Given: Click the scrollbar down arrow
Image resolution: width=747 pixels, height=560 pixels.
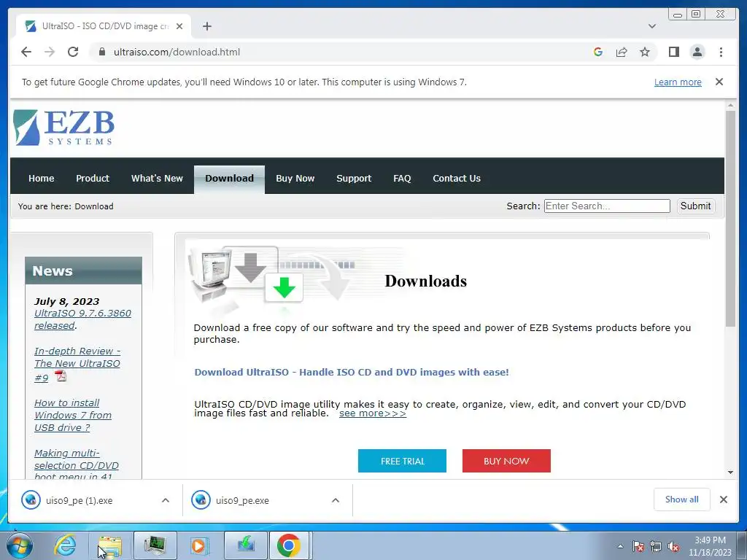Looking at the screenshot, I should pos(730,472).
